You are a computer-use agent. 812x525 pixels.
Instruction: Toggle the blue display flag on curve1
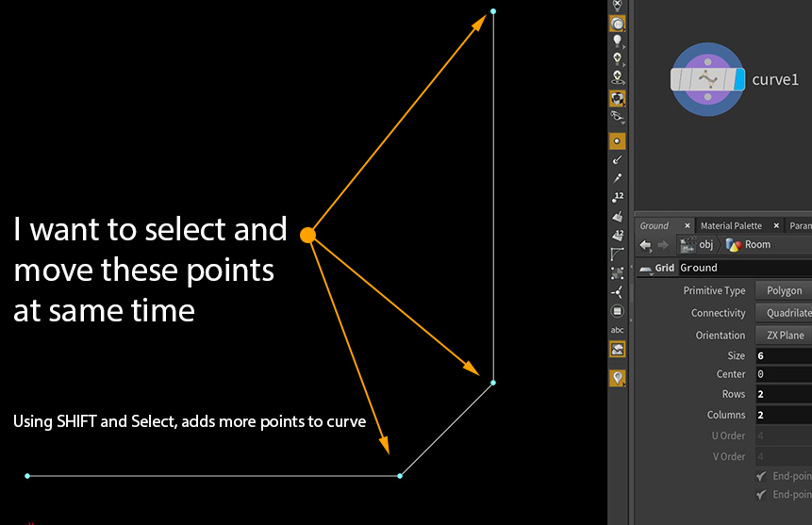click(x=739, y=80)
